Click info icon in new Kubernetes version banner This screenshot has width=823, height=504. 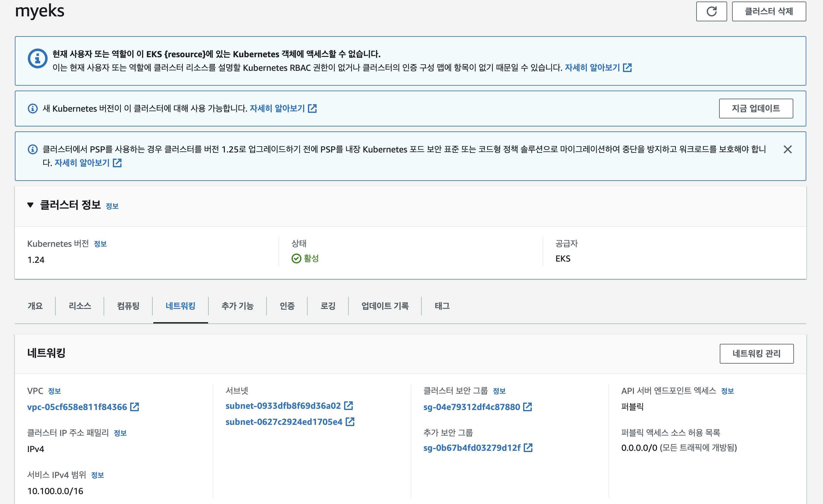point(32,109)
